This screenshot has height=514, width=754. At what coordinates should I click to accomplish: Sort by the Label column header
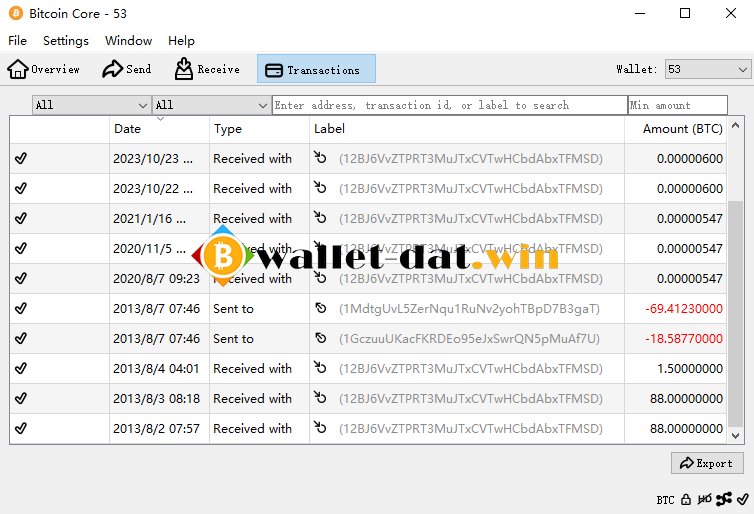point(467,129)
